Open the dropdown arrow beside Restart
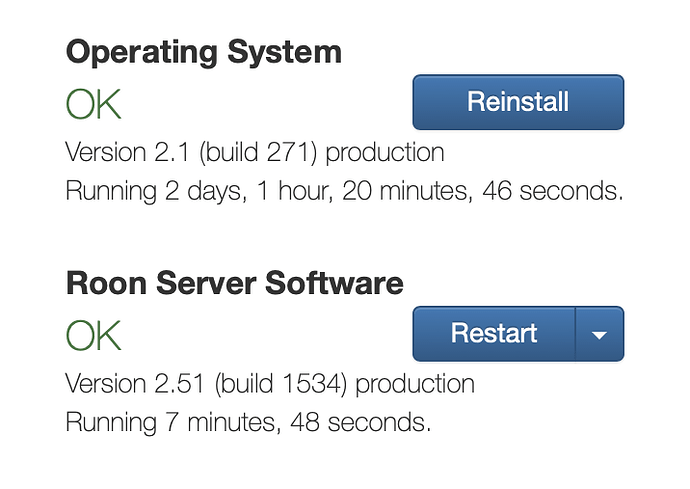The image size is (690, 489). tap(599, 334)
